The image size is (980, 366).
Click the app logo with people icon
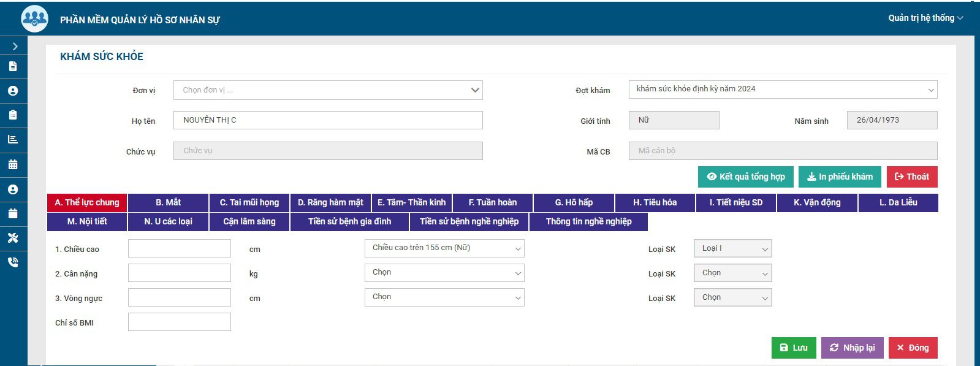[x=34, y=19]
